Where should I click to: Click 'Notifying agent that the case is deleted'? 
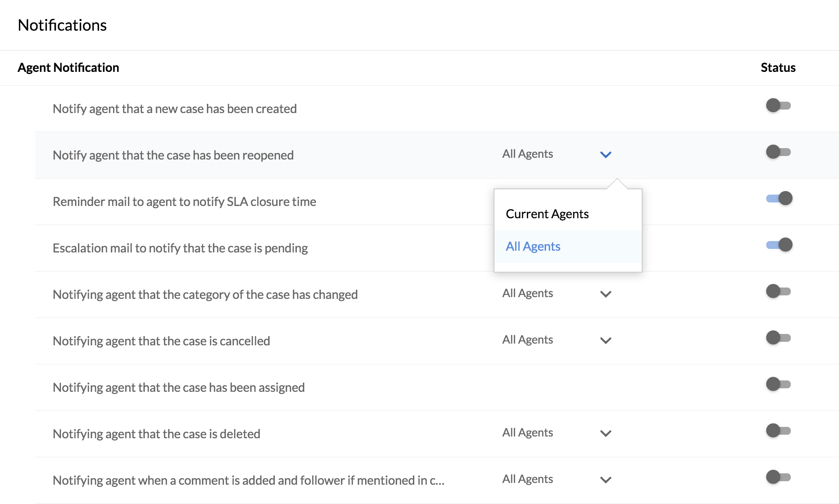point(156,434)
